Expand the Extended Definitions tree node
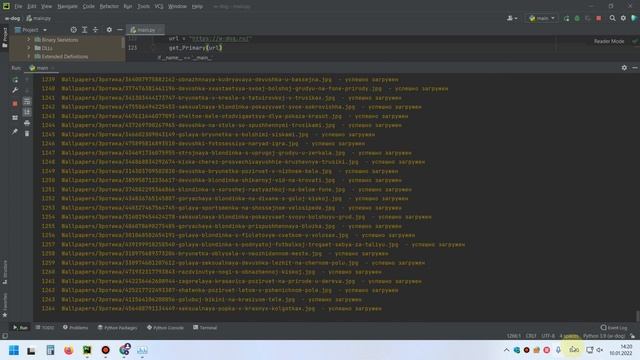 click(x=29, y=56)
